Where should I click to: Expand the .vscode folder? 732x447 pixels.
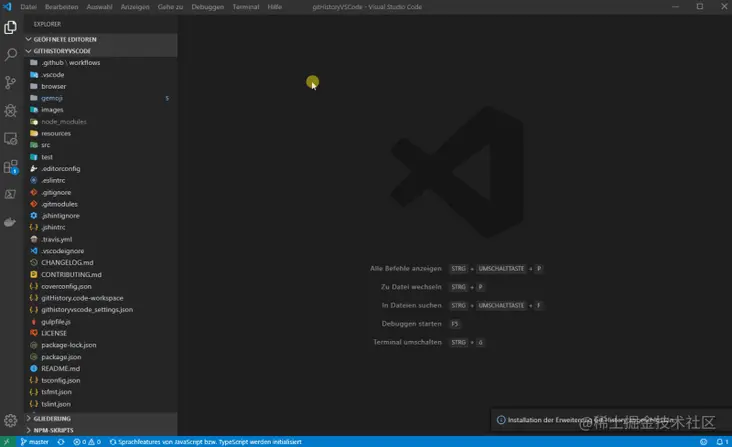point(101,75)
